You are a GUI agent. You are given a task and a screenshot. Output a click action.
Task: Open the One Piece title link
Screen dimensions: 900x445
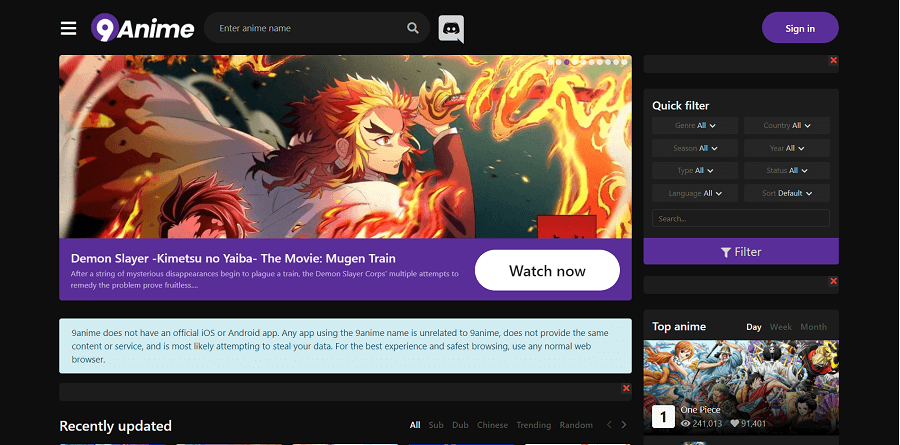(700, 410)
